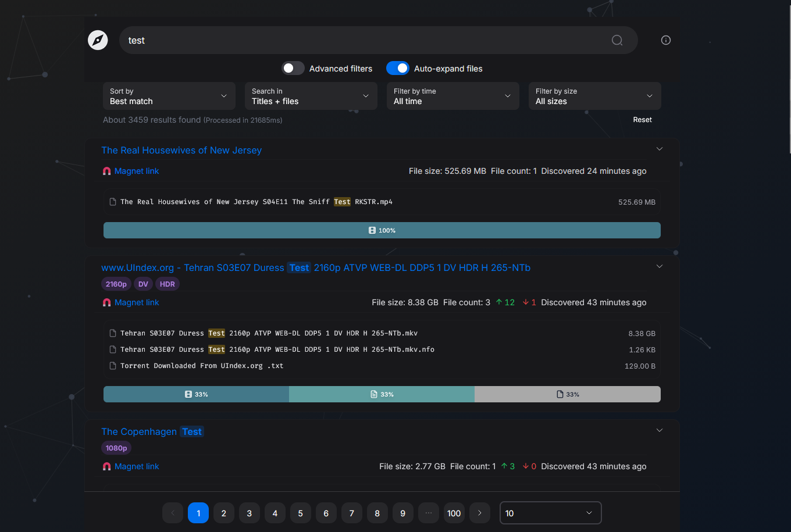Reset the search filters
Viewport: 791px width, 532px height.
pos(643,120)
